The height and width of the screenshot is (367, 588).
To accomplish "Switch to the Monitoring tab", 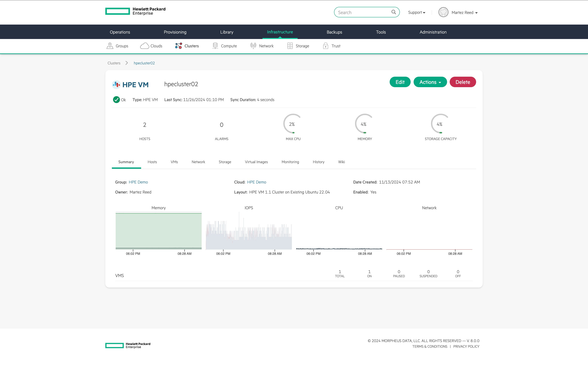I will (290, 162).
